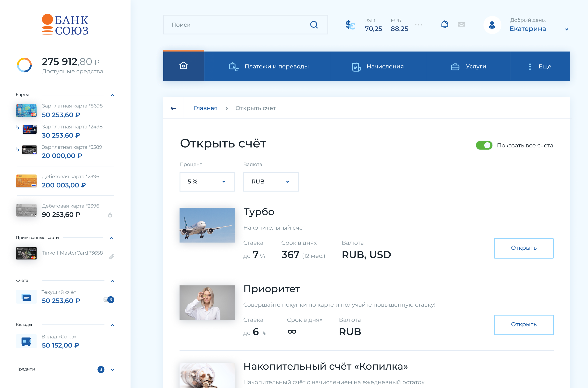
Task: Click the badge 3 beside Текущий счёт
Action: [x=111, y=300]
